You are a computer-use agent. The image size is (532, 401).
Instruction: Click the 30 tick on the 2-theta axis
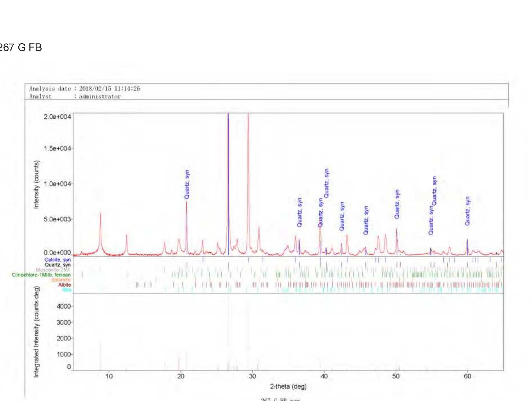tap(252, 376)
